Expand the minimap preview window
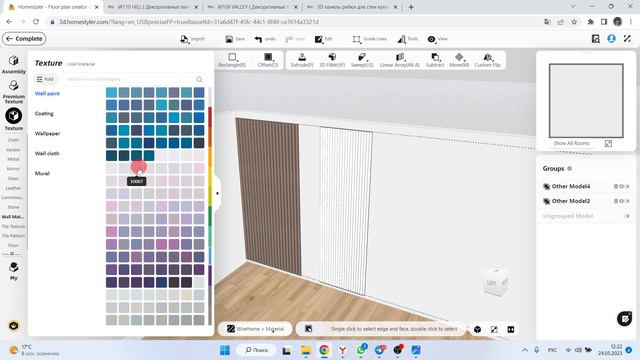The image size is (640, 360). [608, 143]
